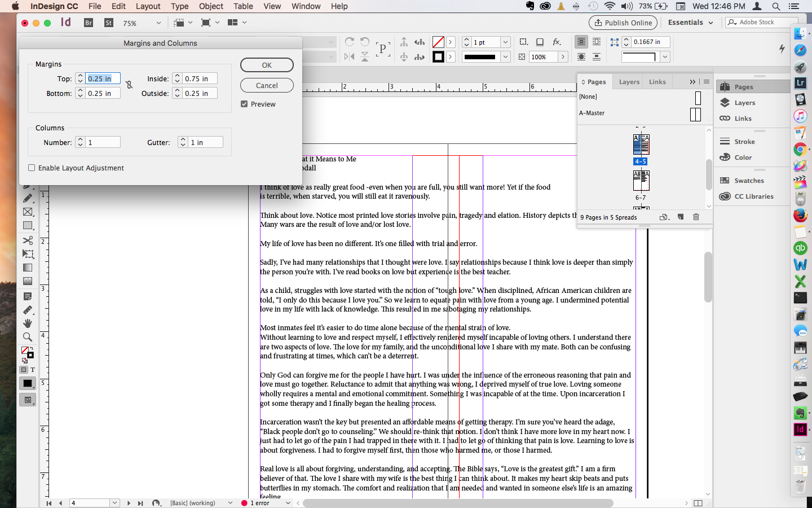The width and height of the screenshot is (812, 508).
Task: Click the Top margin input field
Action: [x=103, y=78]
